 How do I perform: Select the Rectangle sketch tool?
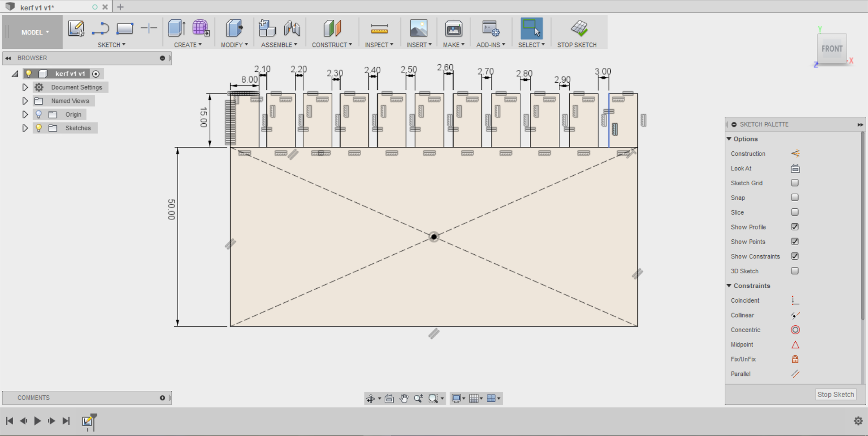point(125,28)
